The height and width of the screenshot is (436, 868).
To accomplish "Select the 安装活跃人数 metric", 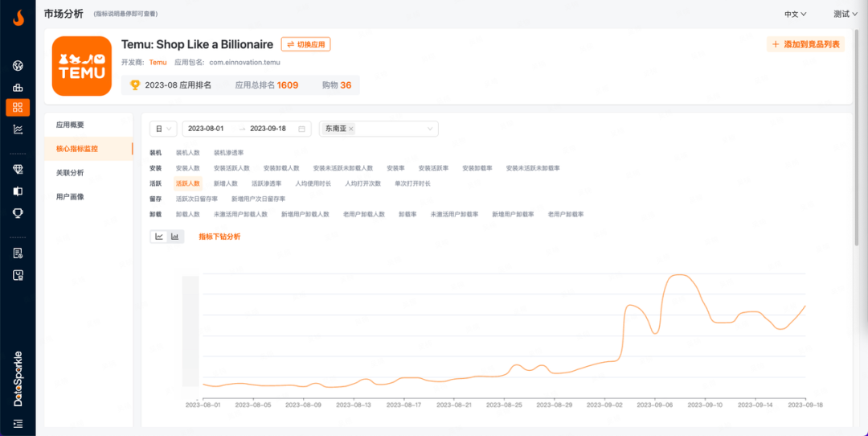I will 231,168.
